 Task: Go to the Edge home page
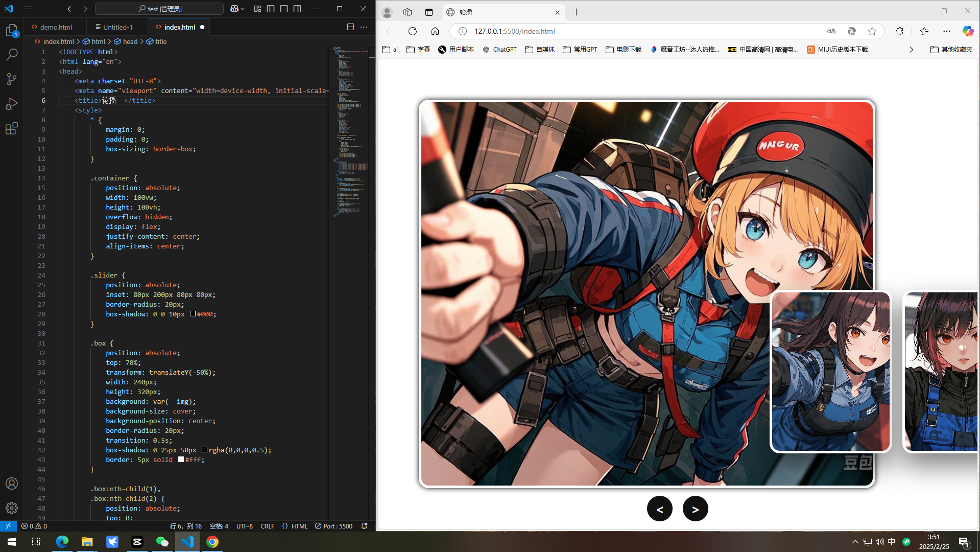435,31
